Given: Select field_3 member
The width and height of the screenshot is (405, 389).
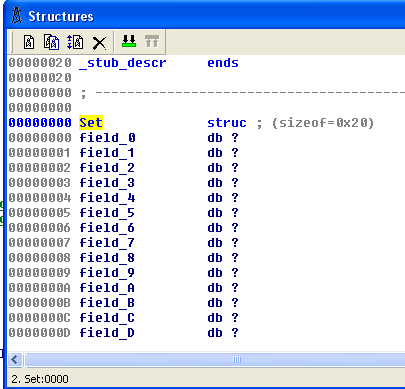Looking at the screenshot, I should 107,183.
